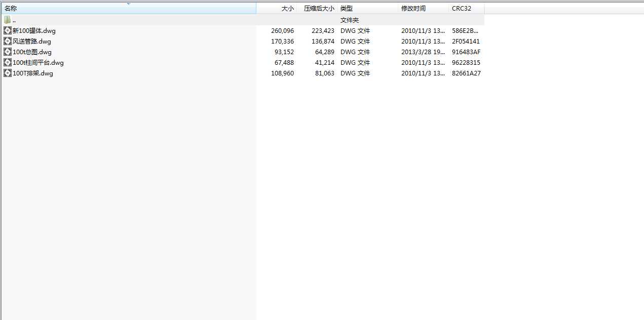Select the file name 新100罐体.dwg
The width and height of the screenshot is (644, 320).
[x=34, y=31]
